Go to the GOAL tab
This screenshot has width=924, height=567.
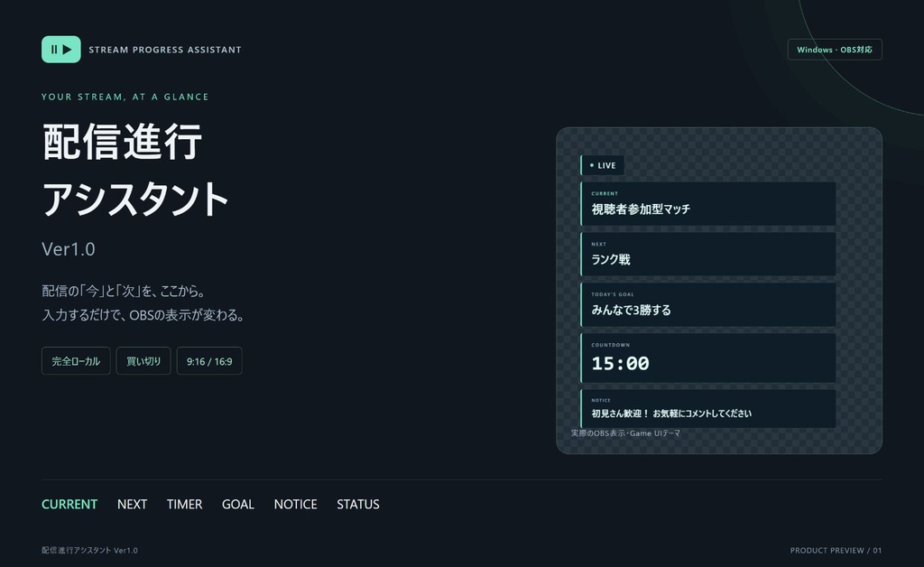coord(238,505)
